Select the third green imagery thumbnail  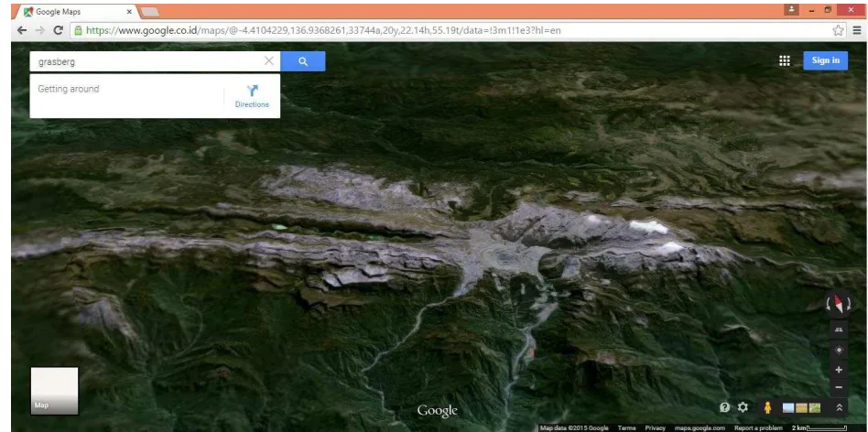point(815,408)
